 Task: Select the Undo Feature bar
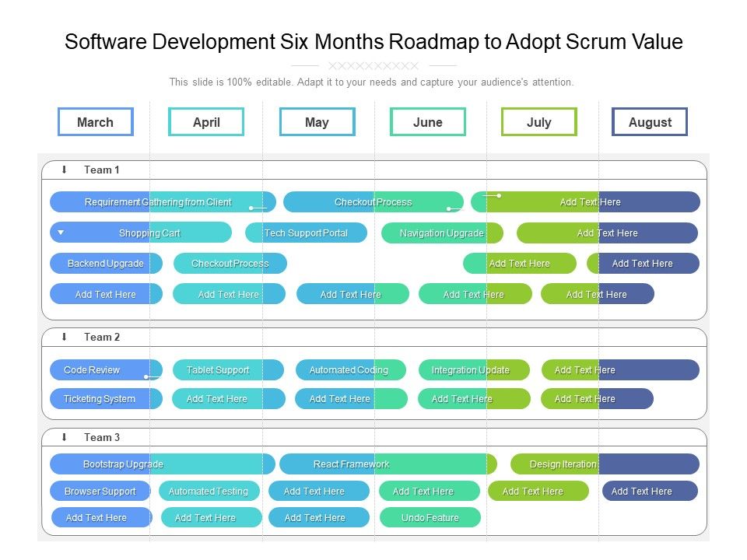pos(430,518)
